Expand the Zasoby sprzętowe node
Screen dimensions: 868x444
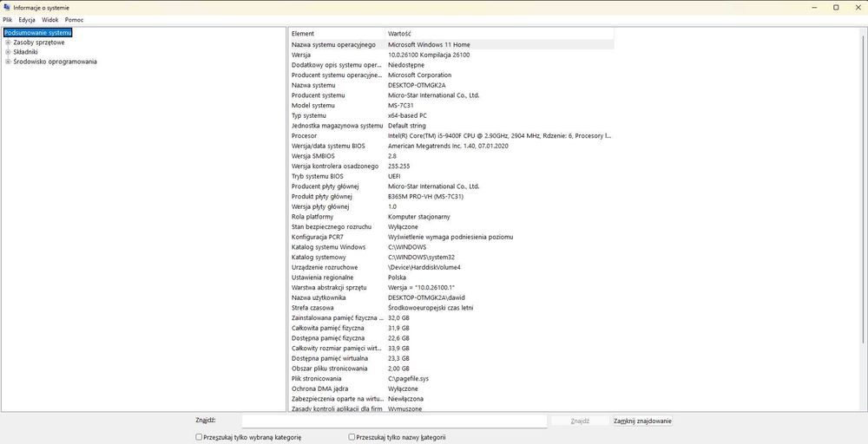8,42
